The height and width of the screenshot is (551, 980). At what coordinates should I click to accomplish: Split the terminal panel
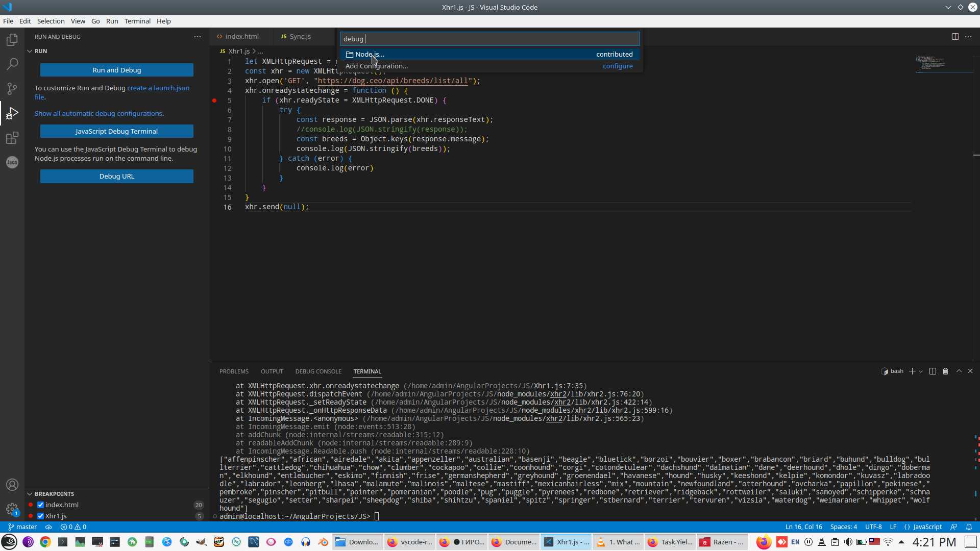click(933, 371)
